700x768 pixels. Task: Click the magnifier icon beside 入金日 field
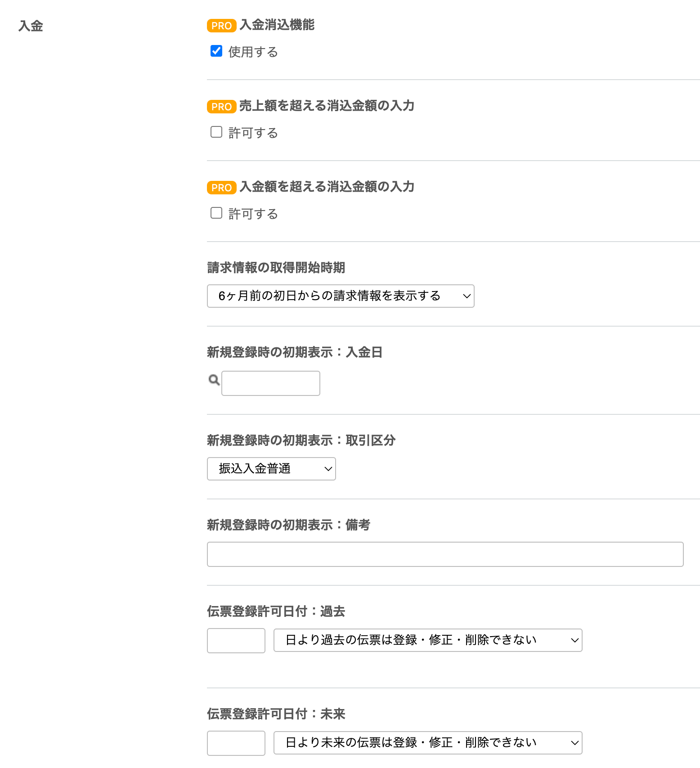point(214,380)
